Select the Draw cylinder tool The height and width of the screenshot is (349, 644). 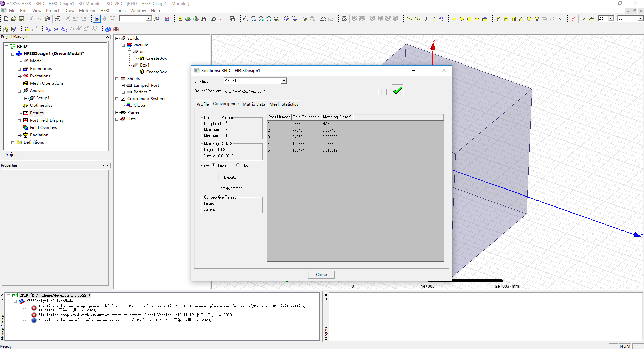pyautogui.click(x=506, y=19)
